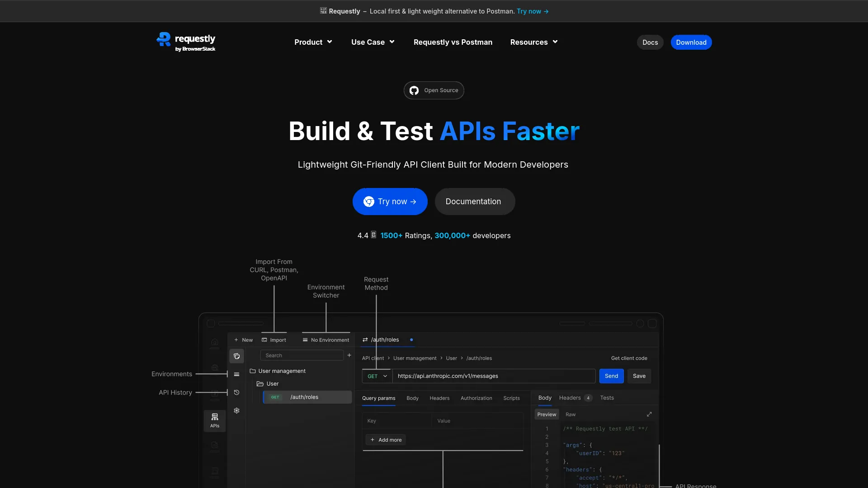Click the Open Source badge

tap(434, 90)
